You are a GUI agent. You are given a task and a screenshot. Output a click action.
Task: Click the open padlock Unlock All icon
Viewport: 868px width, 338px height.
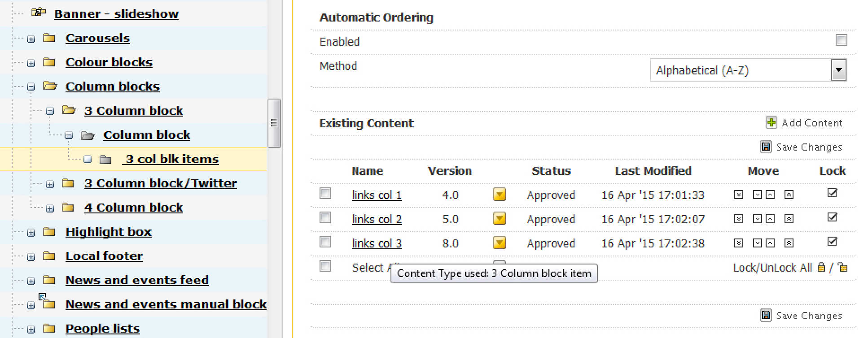click(x=843, y=268)
